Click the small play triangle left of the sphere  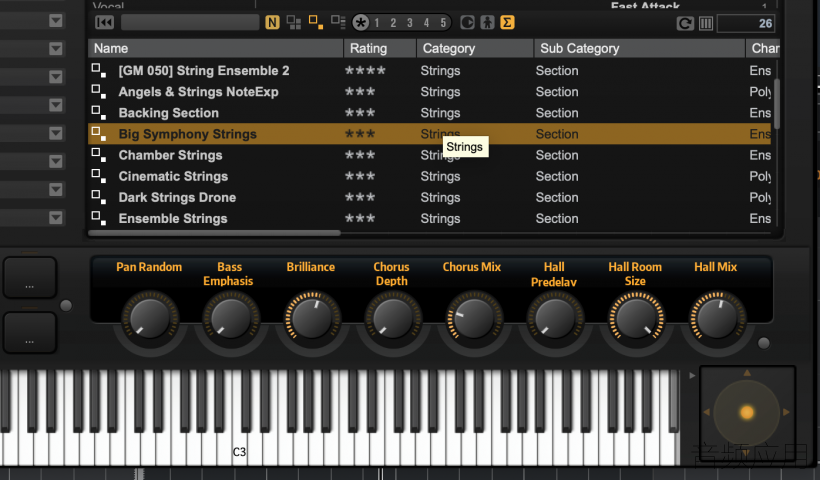692,375
